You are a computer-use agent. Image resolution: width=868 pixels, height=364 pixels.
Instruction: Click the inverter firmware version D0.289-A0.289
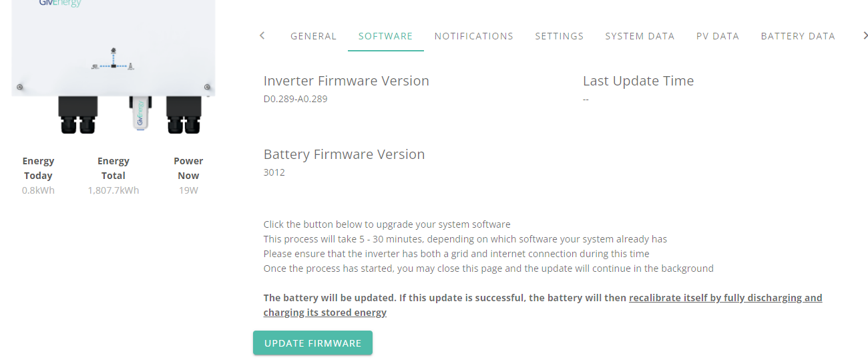click(296, 99)
